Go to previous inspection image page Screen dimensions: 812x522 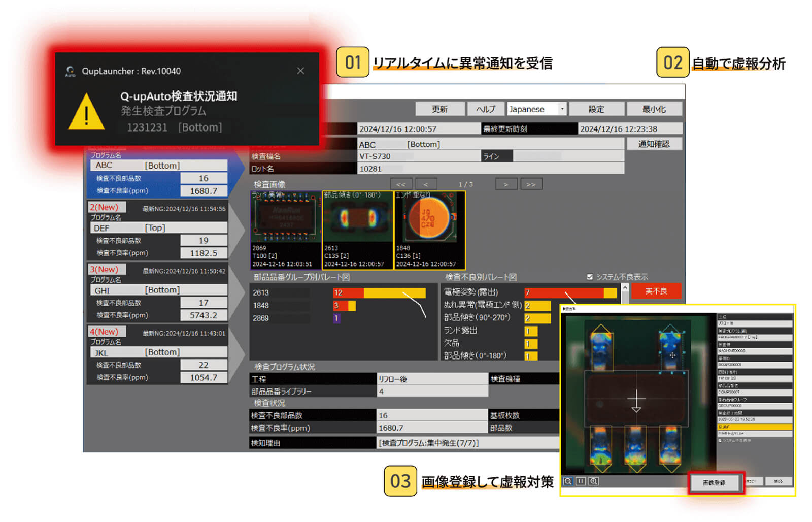(426, 184)
